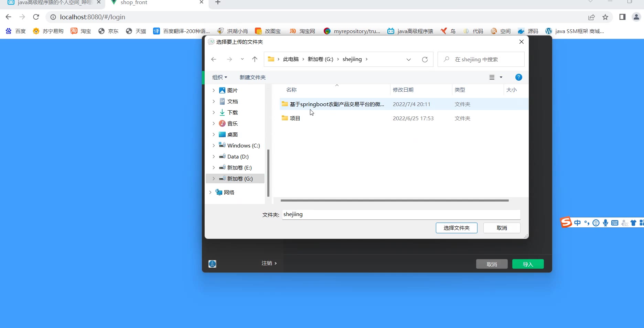Open the file dialog help icon
Viewport: 644px width, 328px height.
519,77
